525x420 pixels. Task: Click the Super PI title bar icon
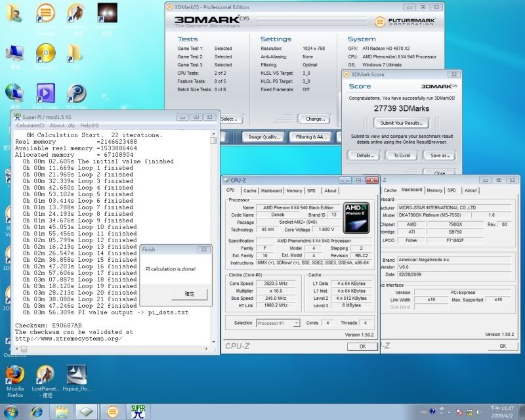click(17, 117)
